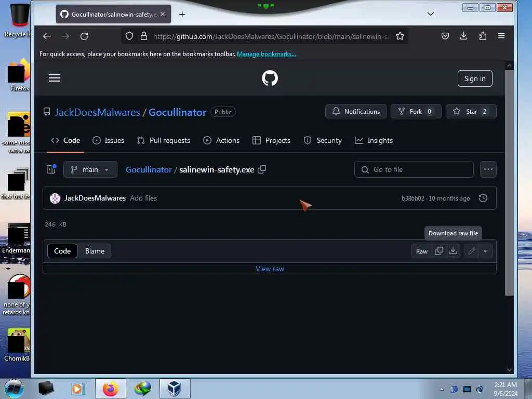
Task: Click the Gocullinator breadcrumb link
Action: click(x=149, y=170)
